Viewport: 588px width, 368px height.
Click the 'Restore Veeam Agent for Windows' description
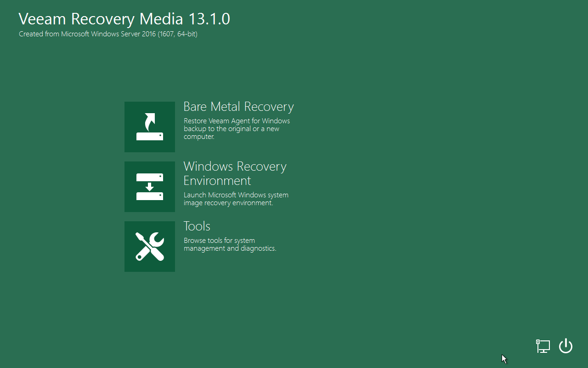(x=237, y=129)
